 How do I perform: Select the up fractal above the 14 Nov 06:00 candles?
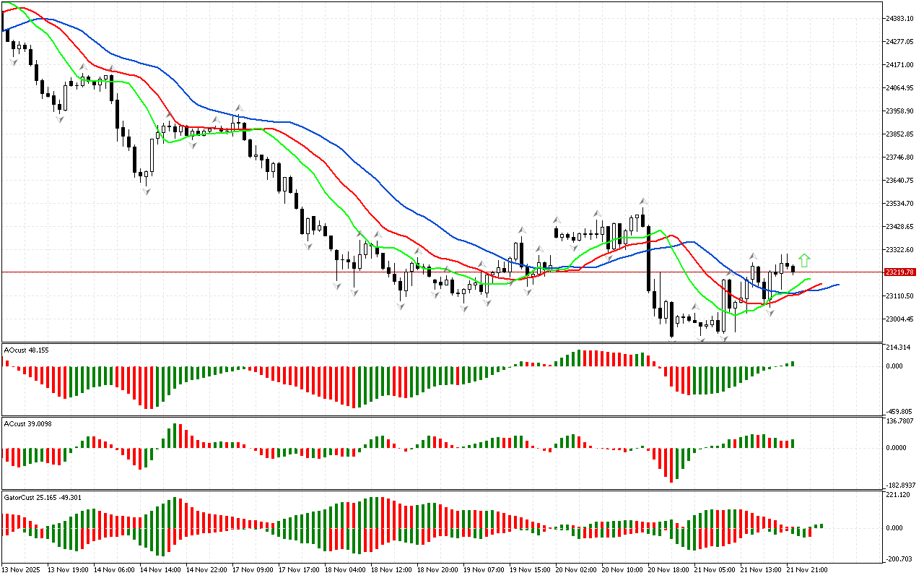pos(112,69)
